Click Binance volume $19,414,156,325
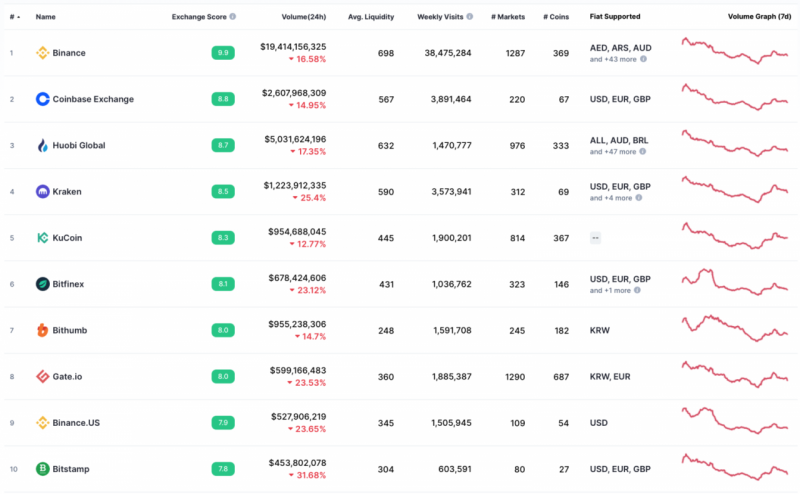The image size is (800, 494). click(x=293, y=46)
